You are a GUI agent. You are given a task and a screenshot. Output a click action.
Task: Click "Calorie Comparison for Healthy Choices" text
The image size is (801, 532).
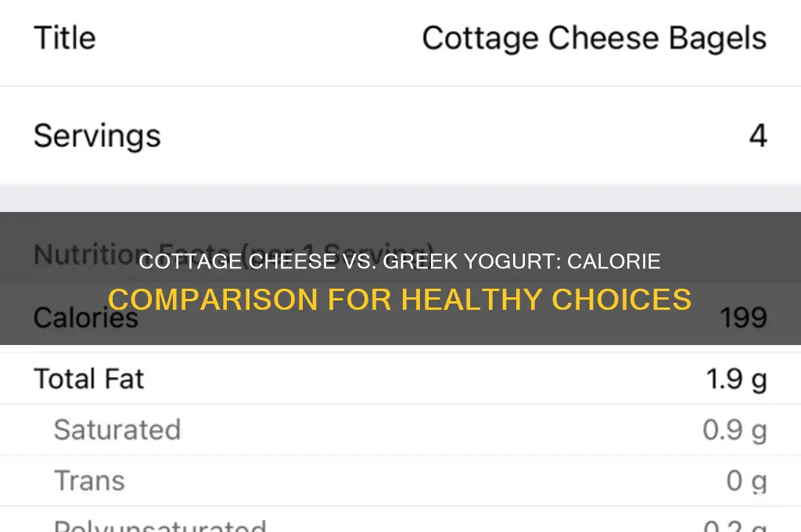pyautogui.click(x=400, y=298)
